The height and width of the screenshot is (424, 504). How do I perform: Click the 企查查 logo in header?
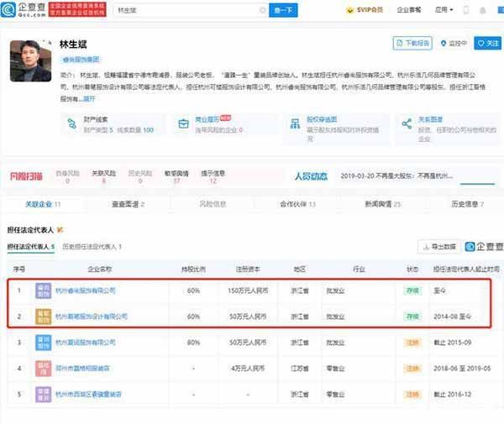[x=25, y=11]
